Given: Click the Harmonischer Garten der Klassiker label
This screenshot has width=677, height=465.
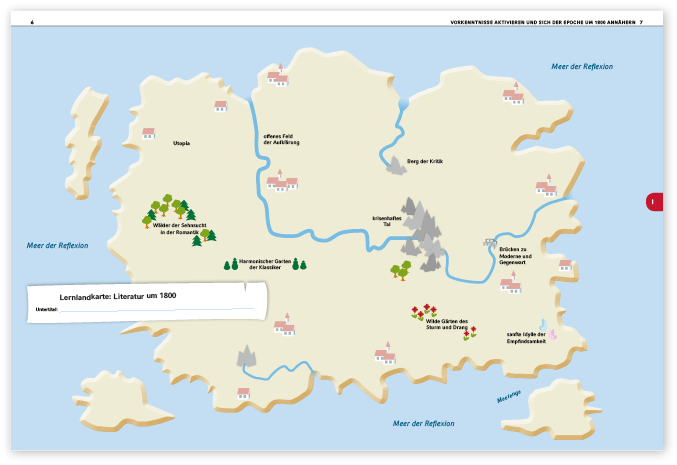Looking at the screenshot, I should coord(264,264).
